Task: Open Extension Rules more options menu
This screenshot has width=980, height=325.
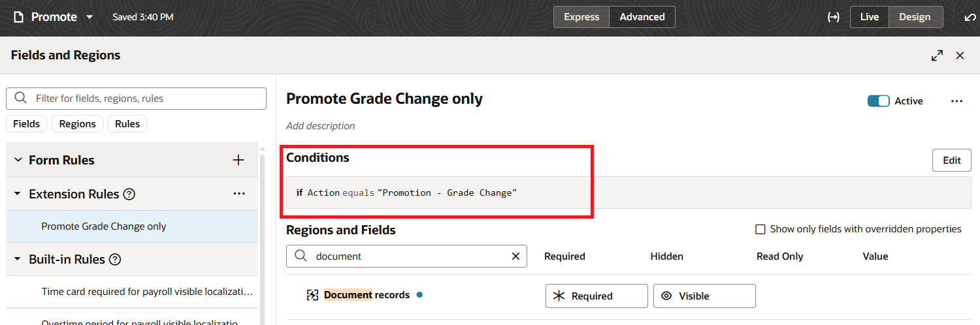Action: click(239, 194)
